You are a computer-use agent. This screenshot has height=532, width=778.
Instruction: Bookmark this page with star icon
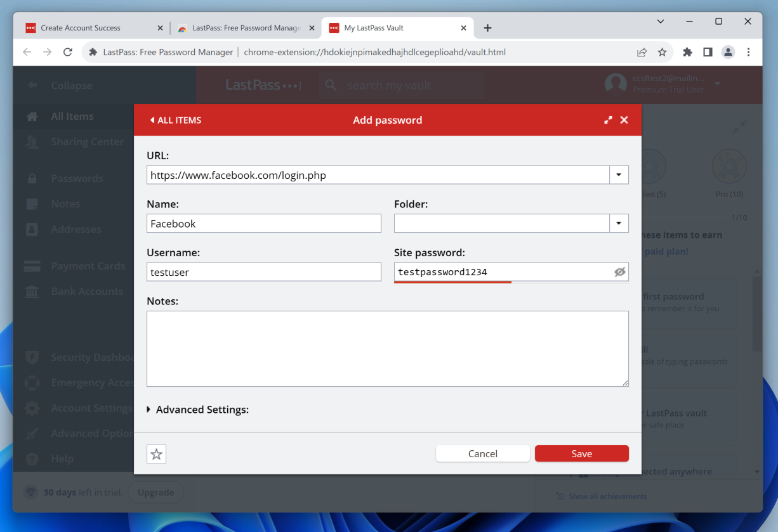[x=662, y=52]
